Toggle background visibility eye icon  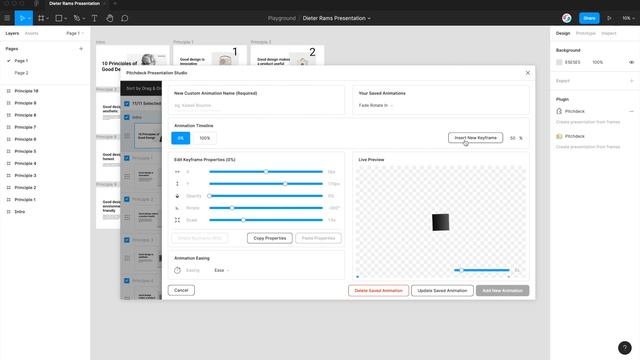point(631,62)
